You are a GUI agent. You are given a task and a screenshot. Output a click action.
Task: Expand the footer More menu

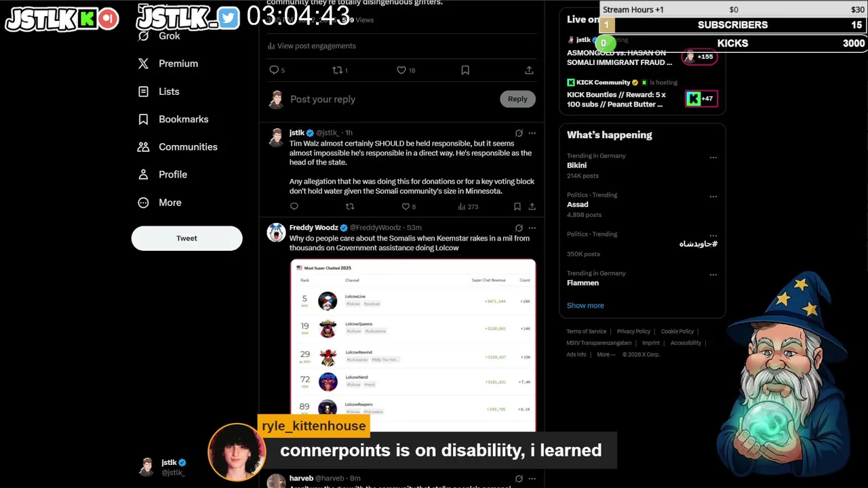(x=606, y=354)
